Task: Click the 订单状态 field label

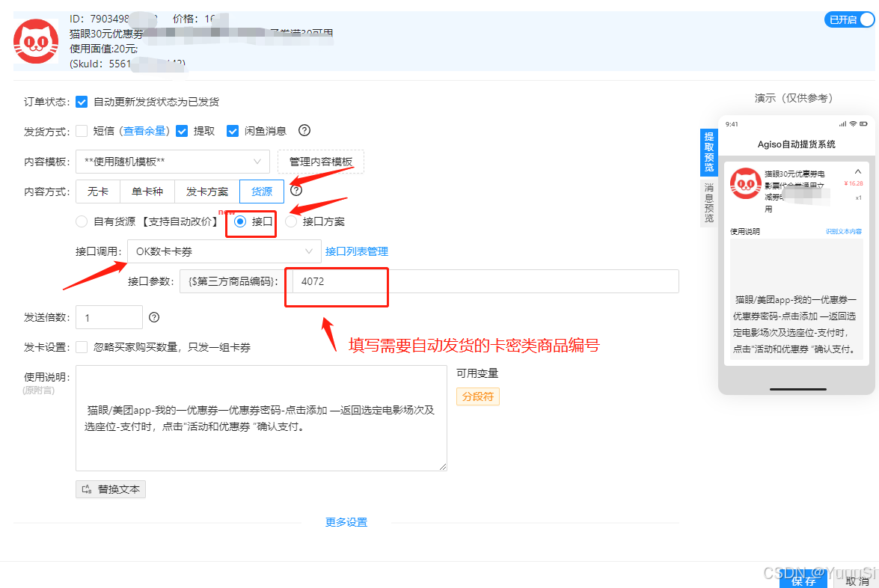Action: click(x=46, y=102)
